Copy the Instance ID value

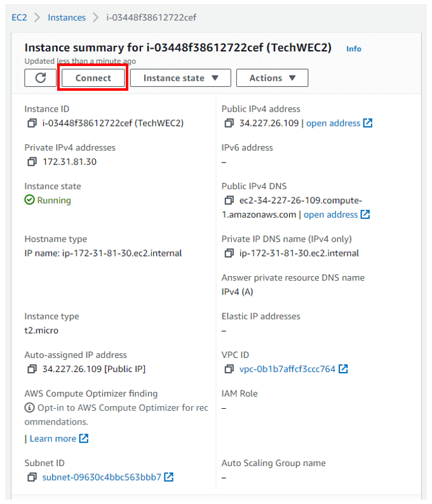32,123
